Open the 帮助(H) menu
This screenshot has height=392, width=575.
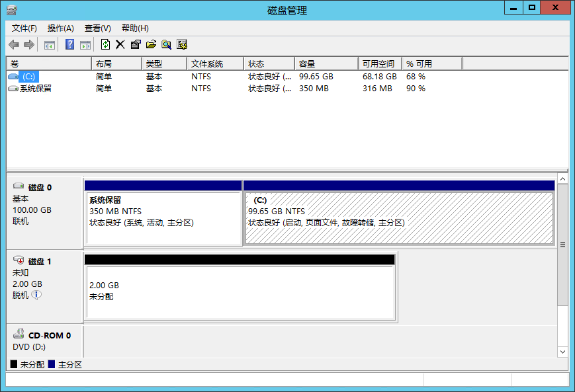(x=136, y=28)
